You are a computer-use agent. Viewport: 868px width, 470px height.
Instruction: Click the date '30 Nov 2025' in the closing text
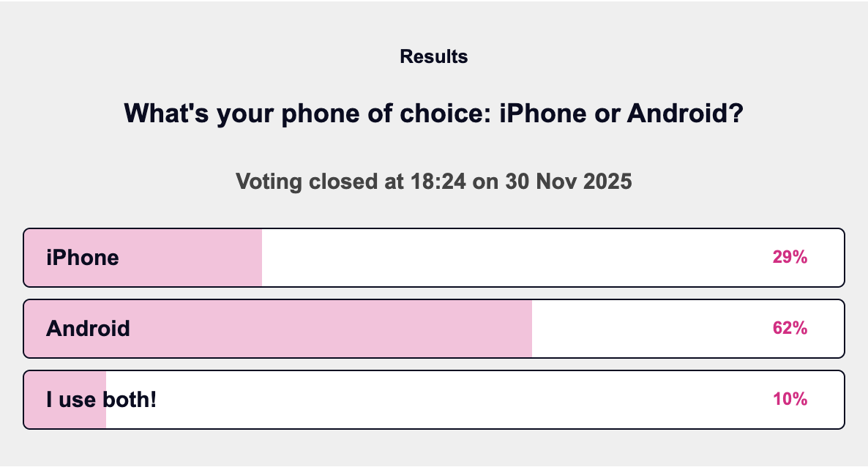tap(569, 181)
